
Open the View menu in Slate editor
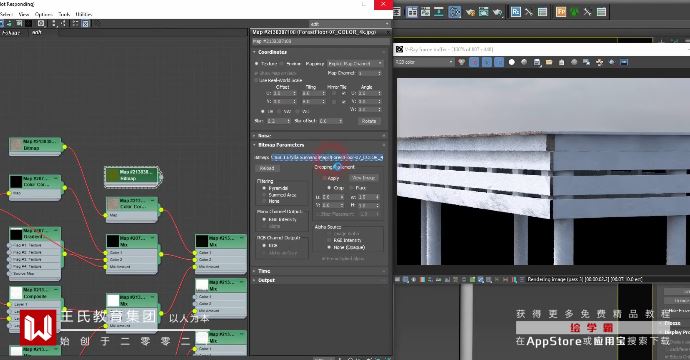[23, 15]
